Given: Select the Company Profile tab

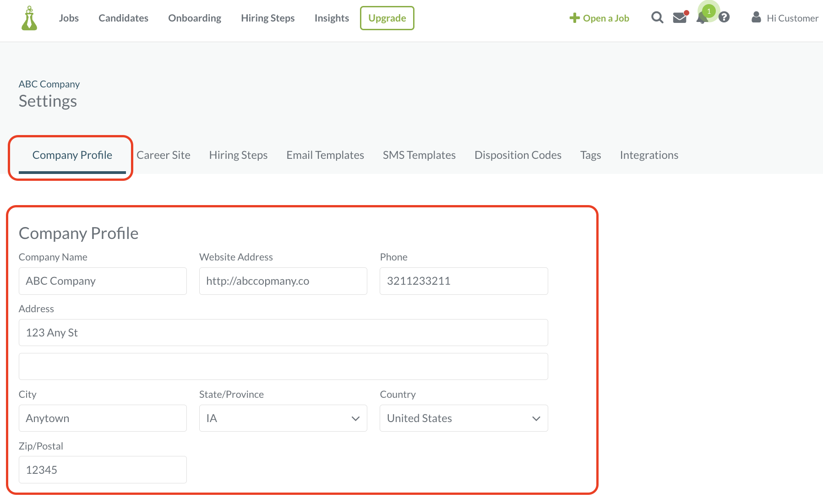Looking at the screenshot, I should pos(72,155).
